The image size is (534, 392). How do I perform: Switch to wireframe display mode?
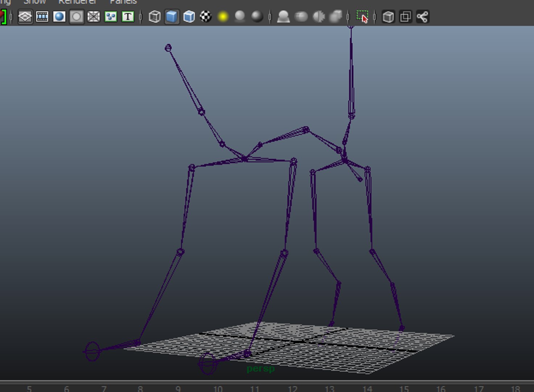[155, 17]
